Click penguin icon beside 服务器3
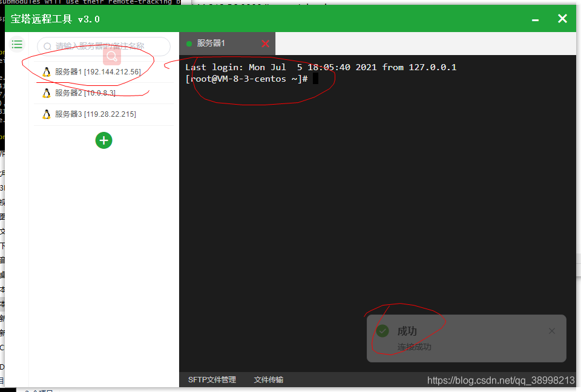The height and width of the screenshot is (392, 581). (47, 114)
